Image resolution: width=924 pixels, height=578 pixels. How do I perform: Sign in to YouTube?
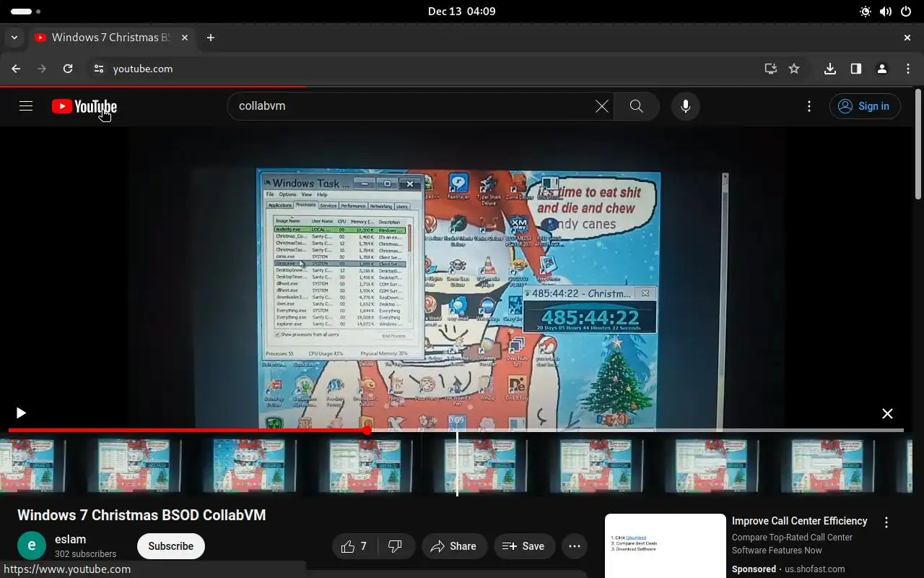[864, 106]
